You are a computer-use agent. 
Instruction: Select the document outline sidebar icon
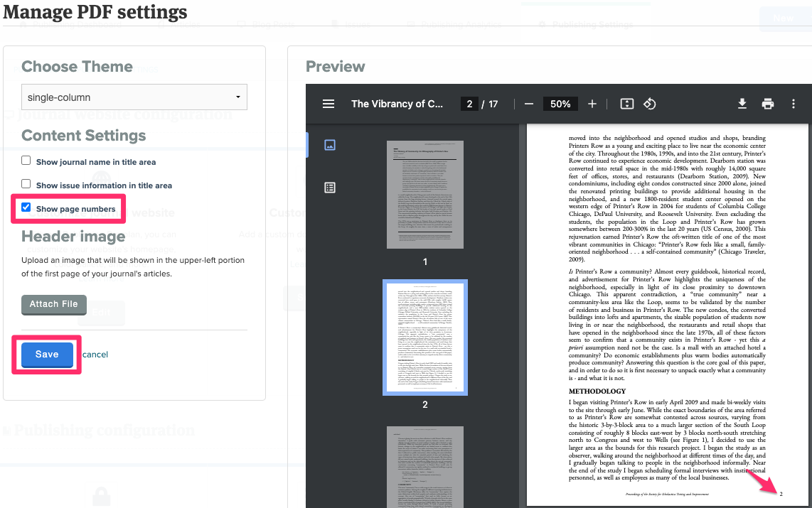tap(330, 188)
